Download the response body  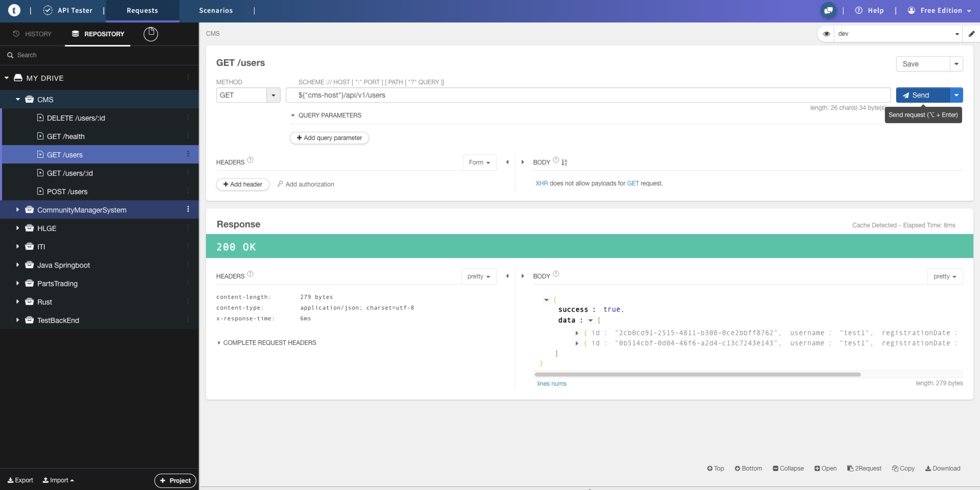tap(943, 468)
